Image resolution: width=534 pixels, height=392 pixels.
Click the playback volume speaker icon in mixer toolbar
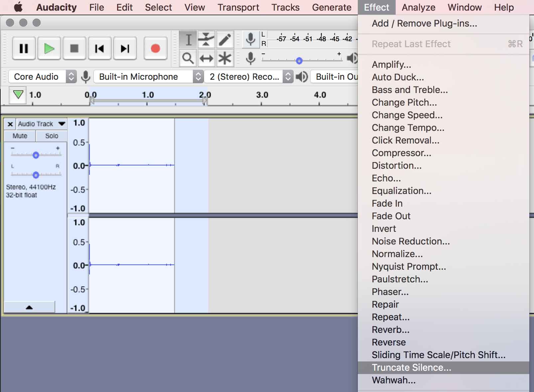(352, 58)
